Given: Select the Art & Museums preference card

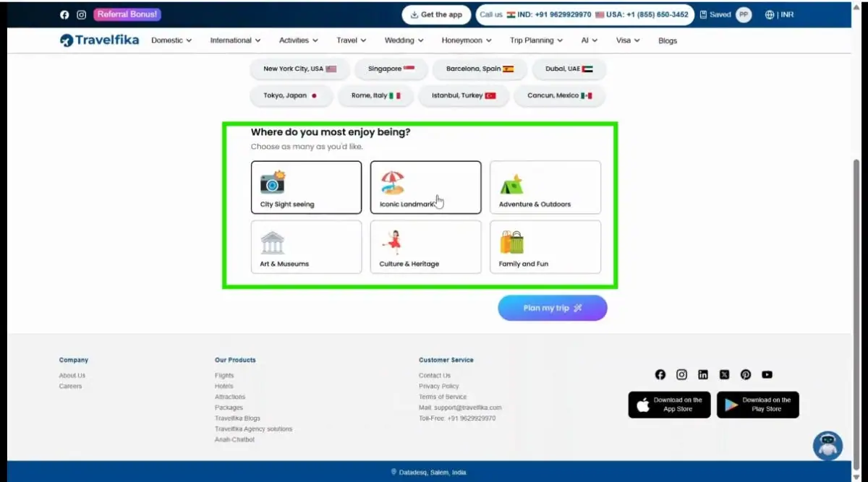Looking at the screenshot, I should [306, 246].
